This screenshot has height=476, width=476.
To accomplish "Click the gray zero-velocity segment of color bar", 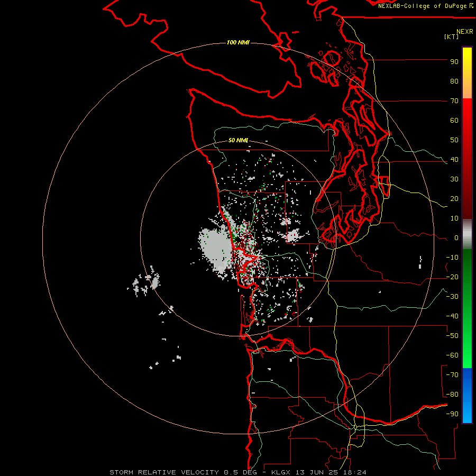I will (x=467, y=234).
